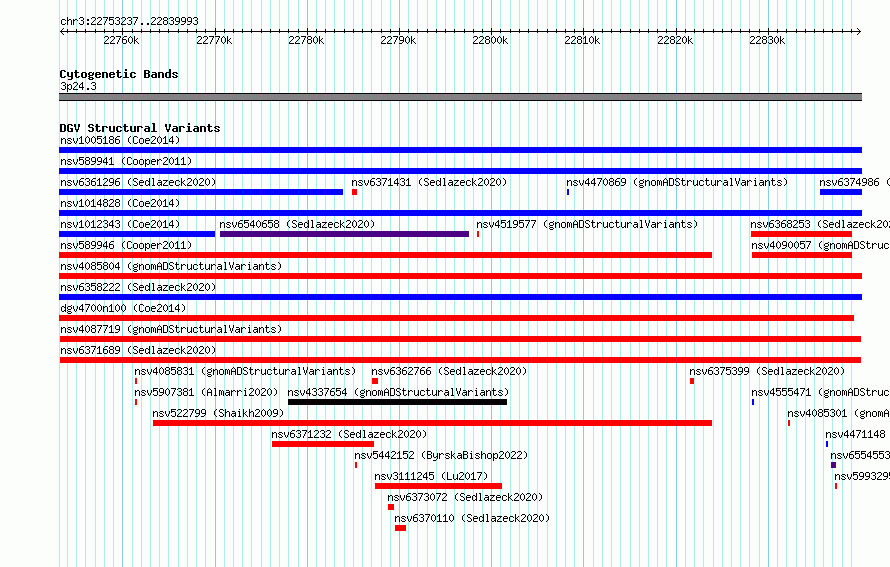This screenshot has height=567, width=890.
Task: Select the blue nsv6358222 variant bar
Action: pos(460,297)
